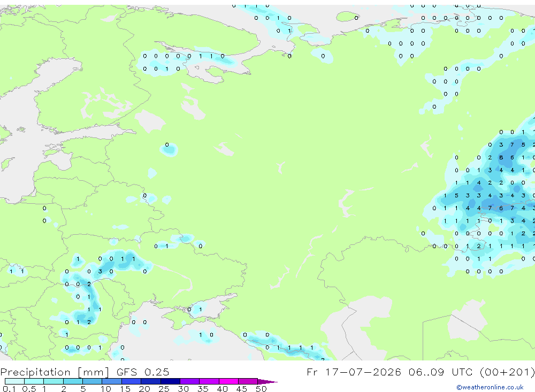Click the legend label '30'

click(x=183, y=389)
